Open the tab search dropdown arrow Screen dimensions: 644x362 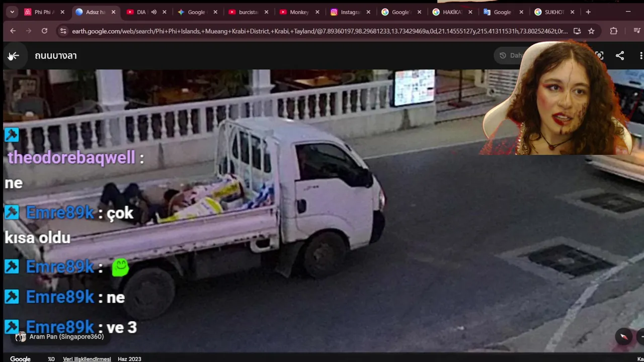[x=12, y=12]
